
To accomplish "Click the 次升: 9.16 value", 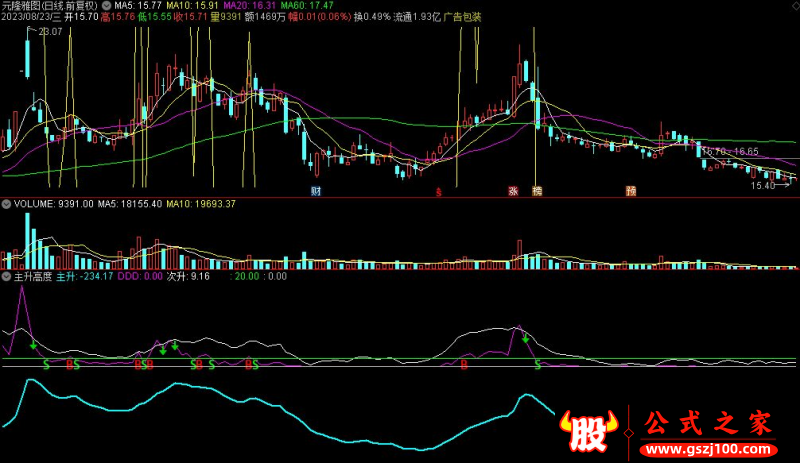I will (188, 277).
